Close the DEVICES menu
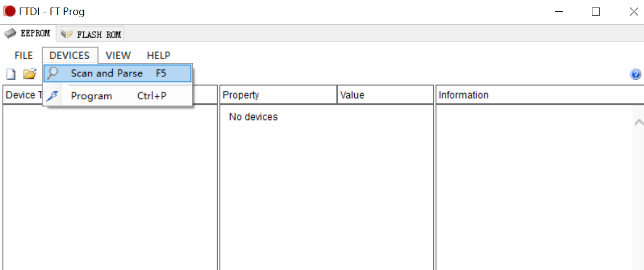Viewport: 644px width, 270px height. (70, 55)
